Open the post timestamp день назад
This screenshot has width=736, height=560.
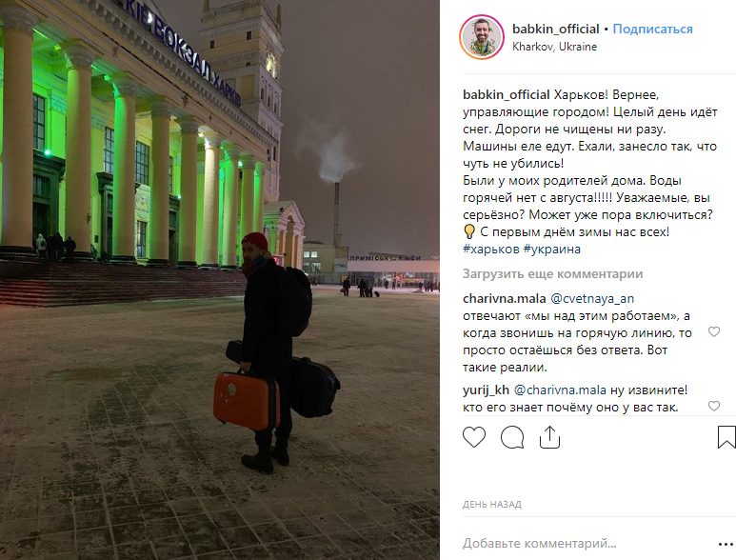[492, 505]
